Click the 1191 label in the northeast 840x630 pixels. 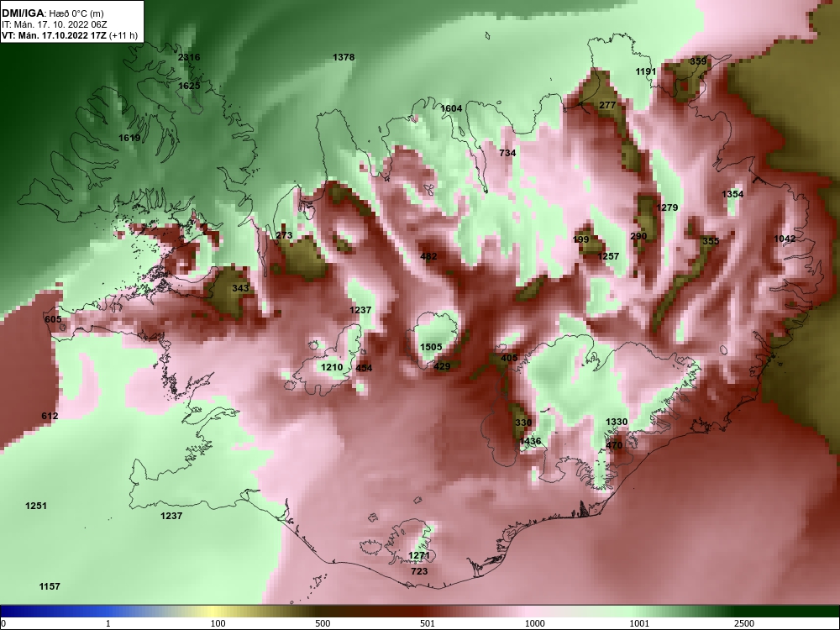(646, 71)
